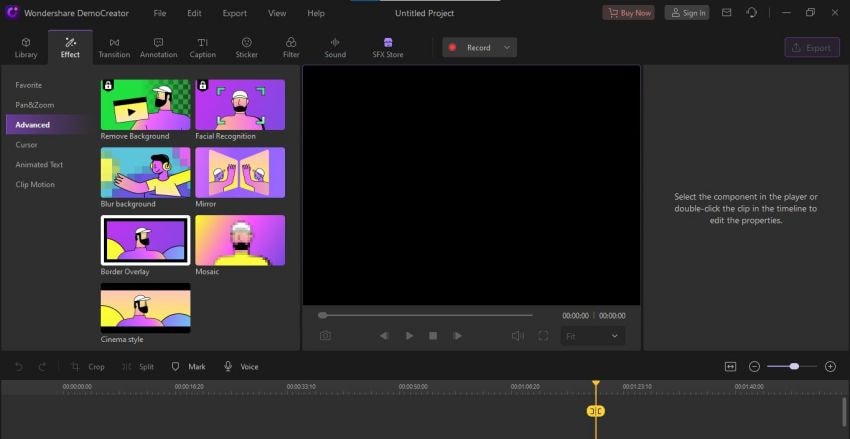Click the Buy Now button
This screenshot has width=850, height=439.
[x=628, y=13]
